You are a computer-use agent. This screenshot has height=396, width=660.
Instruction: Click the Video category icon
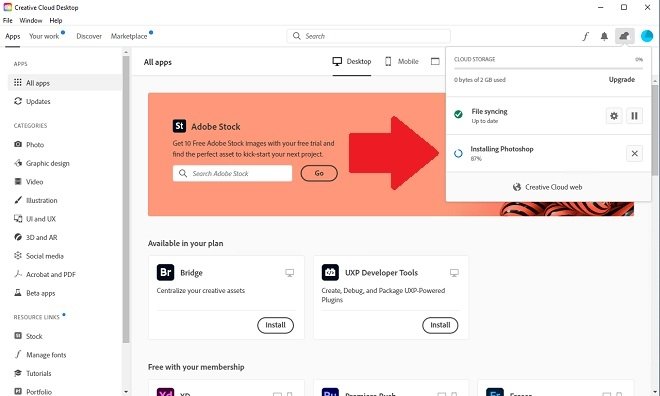point(18,181)
